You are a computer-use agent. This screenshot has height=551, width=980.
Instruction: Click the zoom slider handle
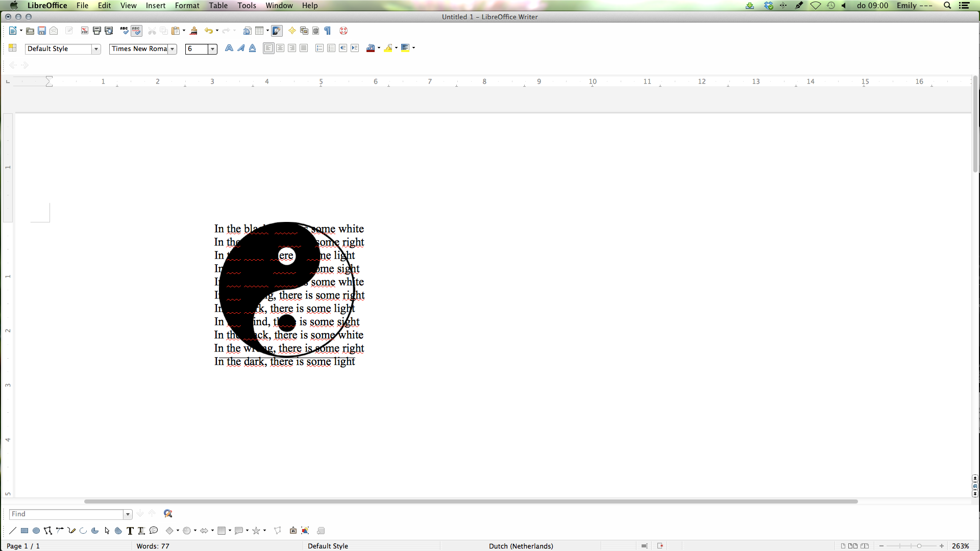919,546
